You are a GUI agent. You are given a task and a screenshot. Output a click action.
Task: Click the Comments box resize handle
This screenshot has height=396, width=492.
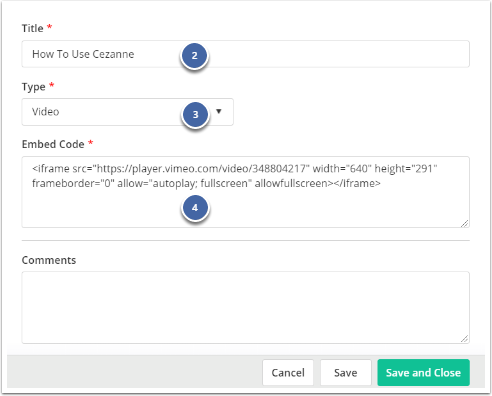(464, 339)
